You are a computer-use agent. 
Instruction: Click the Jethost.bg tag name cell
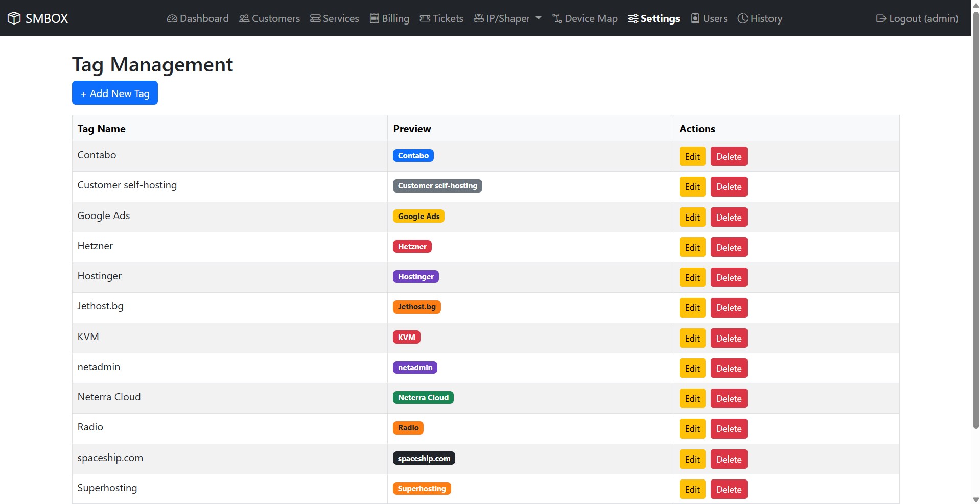coord(230,307)
